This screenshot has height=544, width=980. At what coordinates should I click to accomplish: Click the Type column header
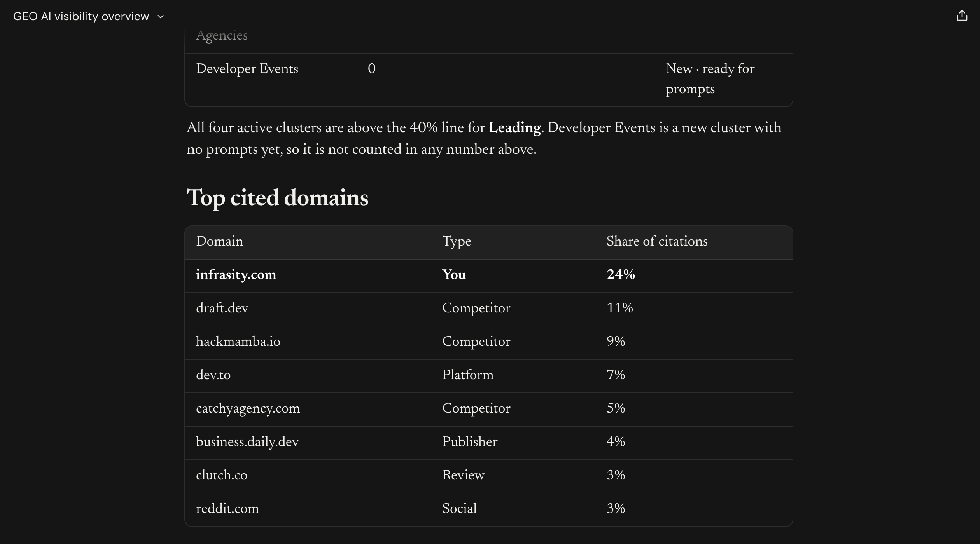point(457,242)
